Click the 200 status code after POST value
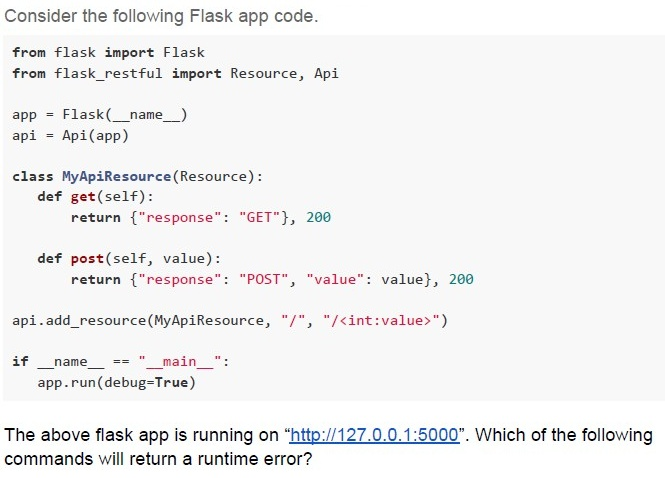Viewport: 665px width, 478px height. coord(461,280)
